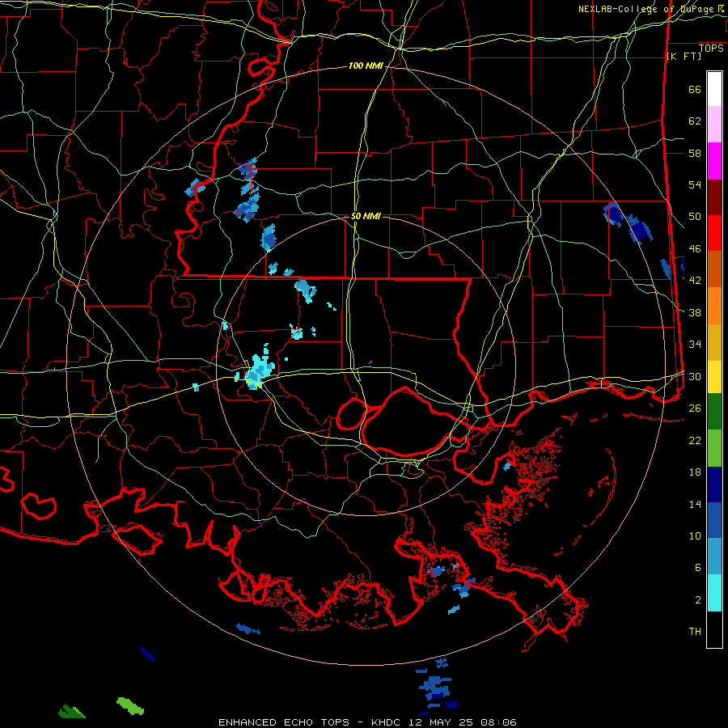Image resolution: width=728 pixels, height=728 pixels.
Task: Click the 'TH' legend label
Action: pos(695,632)
